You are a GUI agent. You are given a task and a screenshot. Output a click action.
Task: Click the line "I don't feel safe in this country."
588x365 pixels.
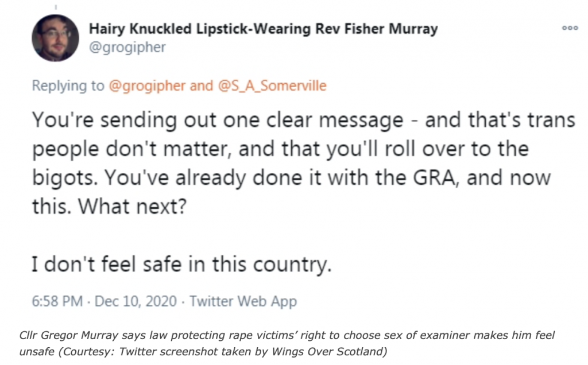181,265
